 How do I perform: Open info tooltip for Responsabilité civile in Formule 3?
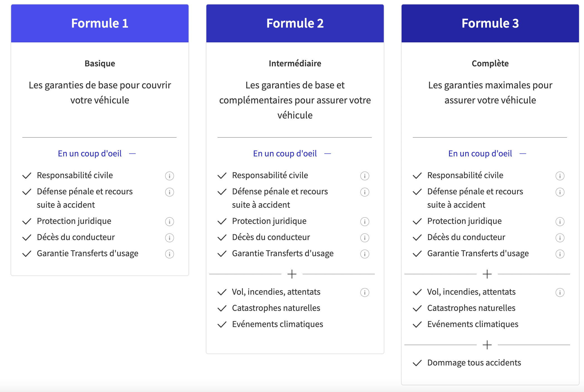coord(560,176)
